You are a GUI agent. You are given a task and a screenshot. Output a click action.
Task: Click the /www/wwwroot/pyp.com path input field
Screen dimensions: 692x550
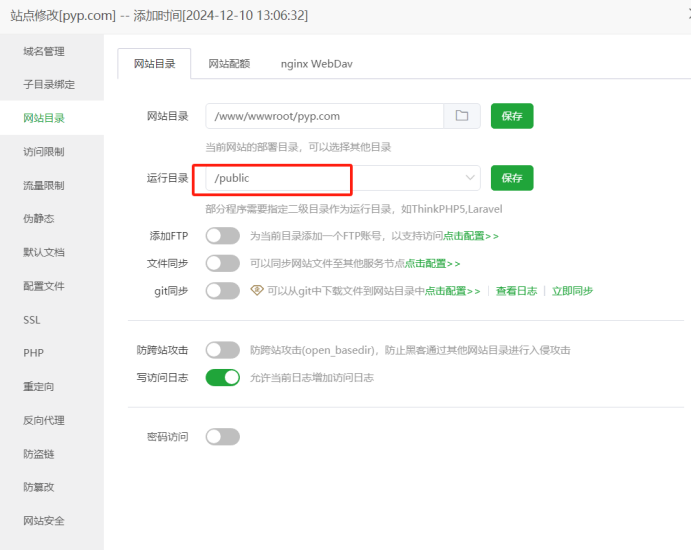pos(324,116)
